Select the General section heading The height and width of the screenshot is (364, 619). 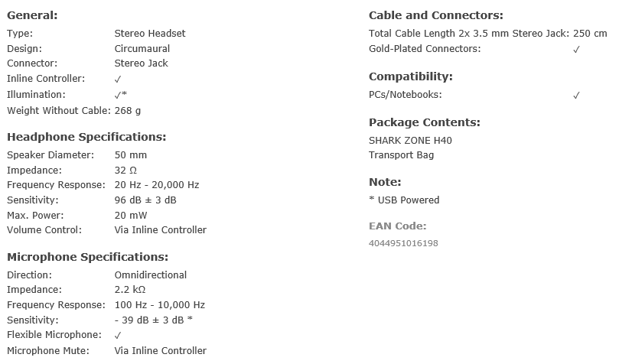[32, 15]
